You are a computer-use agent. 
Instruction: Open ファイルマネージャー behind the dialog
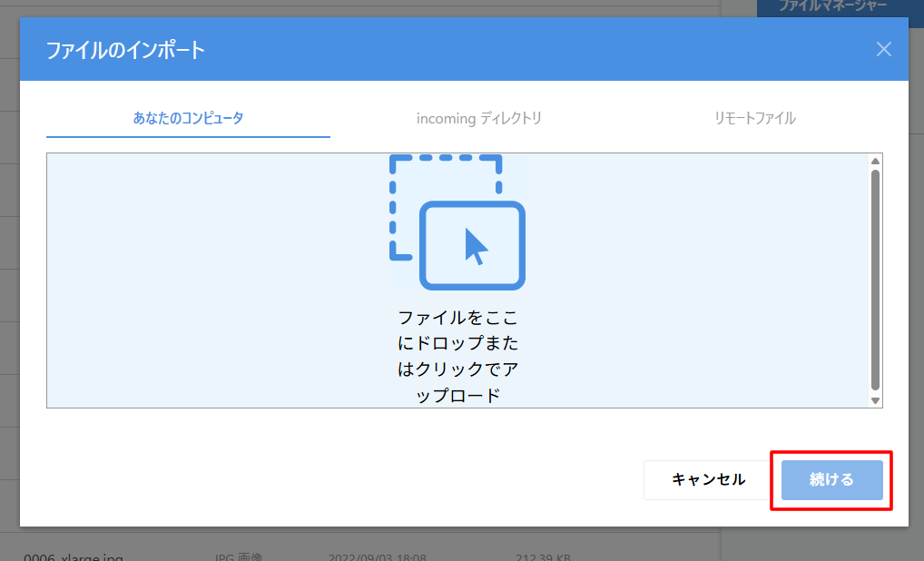pos(832,6)
